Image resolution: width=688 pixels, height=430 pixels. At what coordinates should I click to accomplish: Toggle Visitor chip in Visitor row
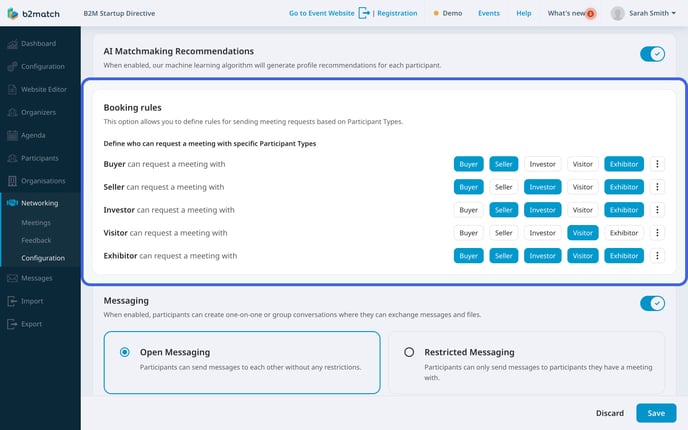click(x=582, y=233)
